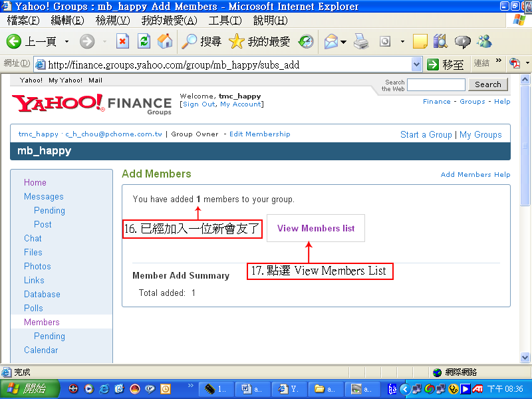Refresh the page with the toolbar icon

(x=144, y=41)
